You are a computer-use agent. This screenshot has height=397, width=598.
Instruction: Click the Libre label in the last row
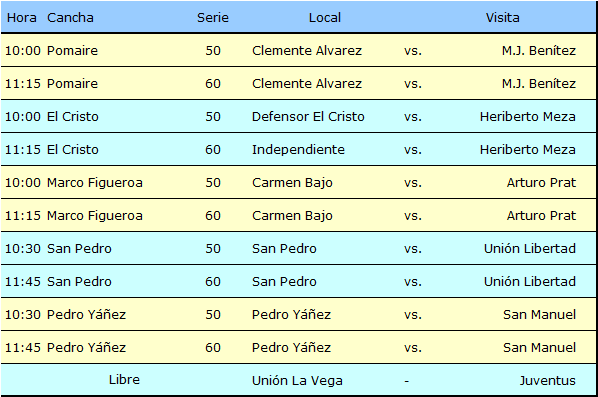click(124, 379)
